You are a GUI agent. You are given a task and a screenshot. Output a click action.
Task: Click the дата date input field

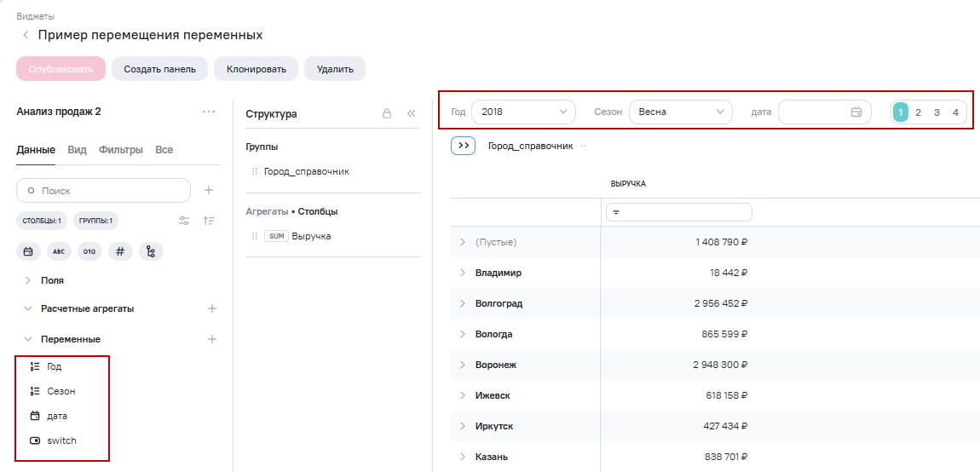click(824, 112)
